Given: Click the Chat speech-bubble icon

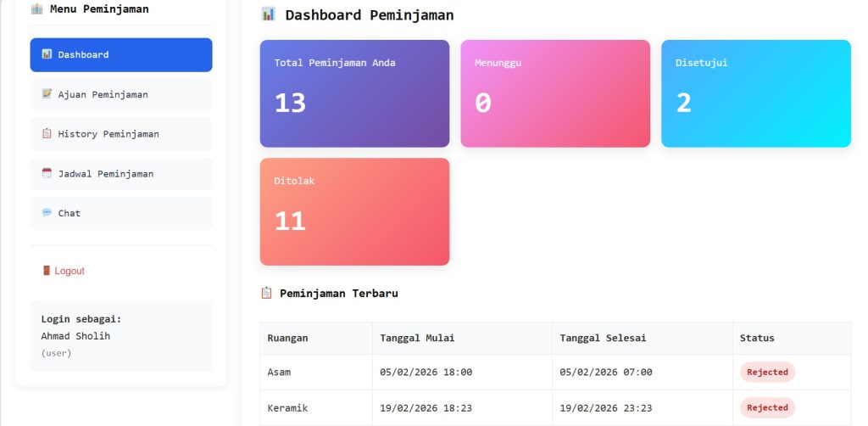Looking at the screenshot, I should [47, 213].
